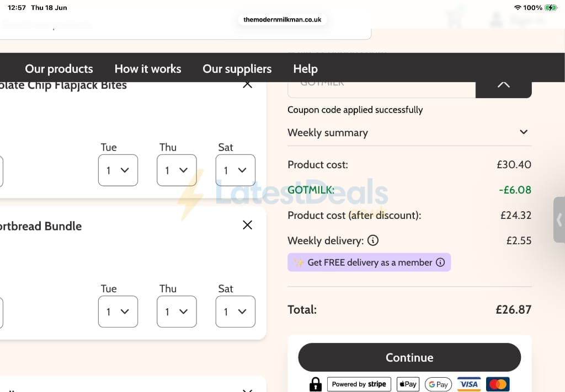
Task: Open the Help menu
Action: point(305,69)
